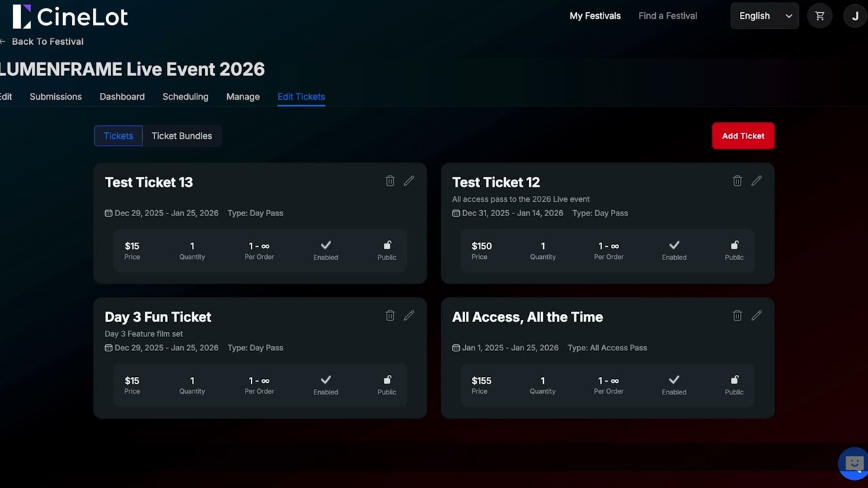Edit the Day 3 Fun Ticket

tap(409, 315)
